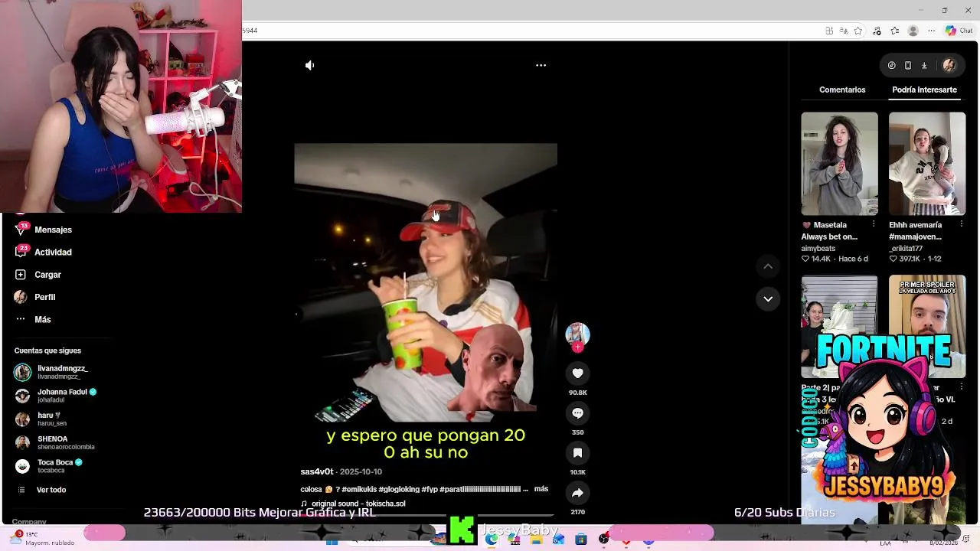Open SHENOA followed account

pos(61,442)
